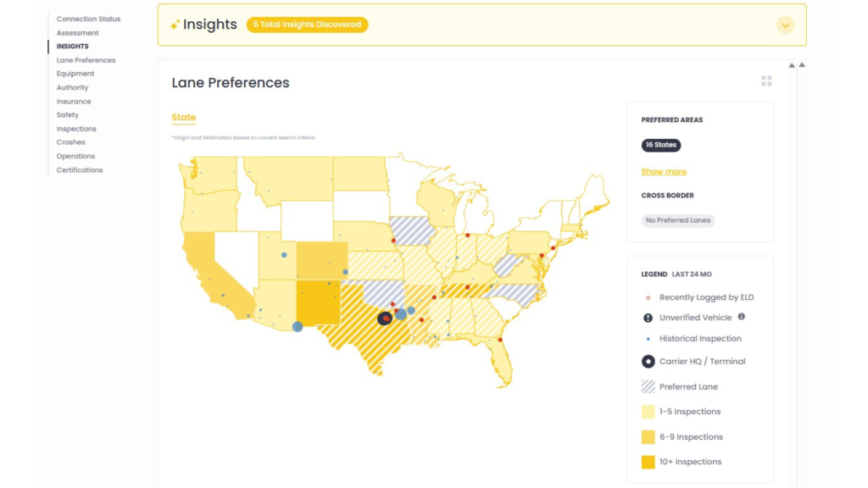The width and height of the screenshot is (868, 488).
Task: Click the info icon beside Unverified Vehicle
Action: 742,317
